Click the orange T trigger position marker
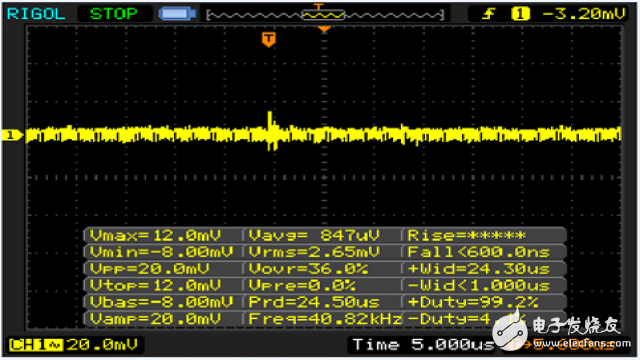 [x=269, y=40]
